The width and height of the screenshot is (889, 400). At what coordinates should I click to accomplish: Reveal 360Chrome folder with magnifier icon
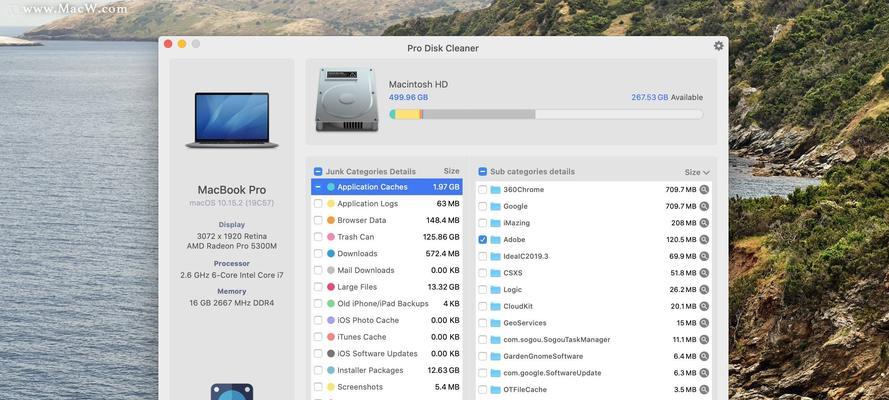[704, 190]
